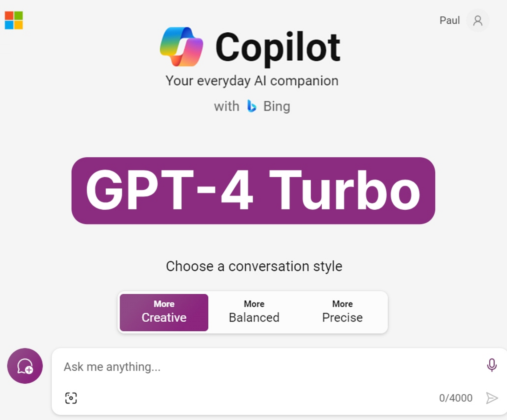The height and width of the screenshot is (420, 507).
Task: Click the 0/4000 character counter
Action: pyautogui.click(x=456, y=398)
